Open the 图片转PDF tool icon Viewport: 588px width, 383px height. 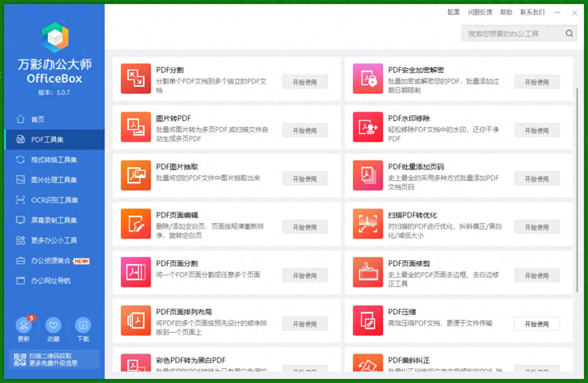[136, 127]
